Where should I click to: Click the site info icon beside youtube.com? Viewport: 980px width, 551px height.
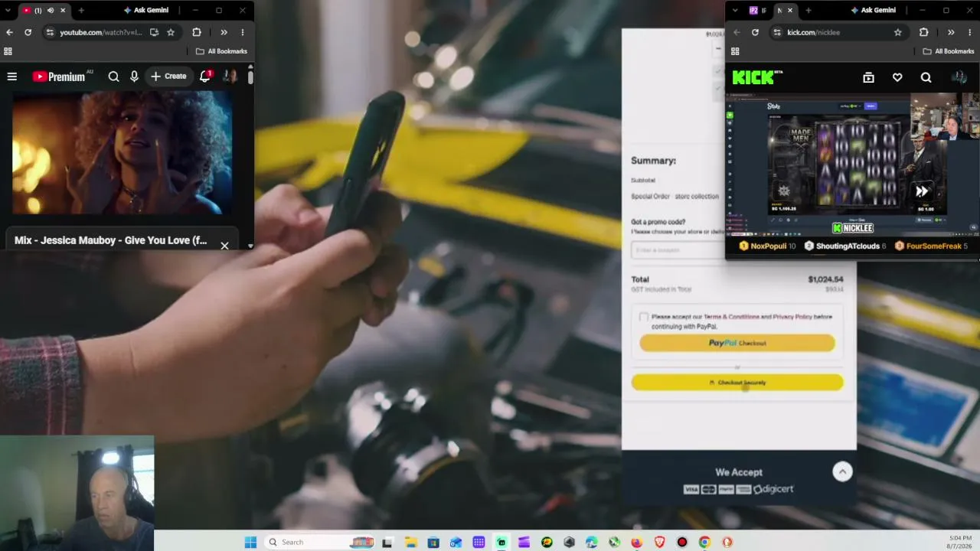click(50, 32)
